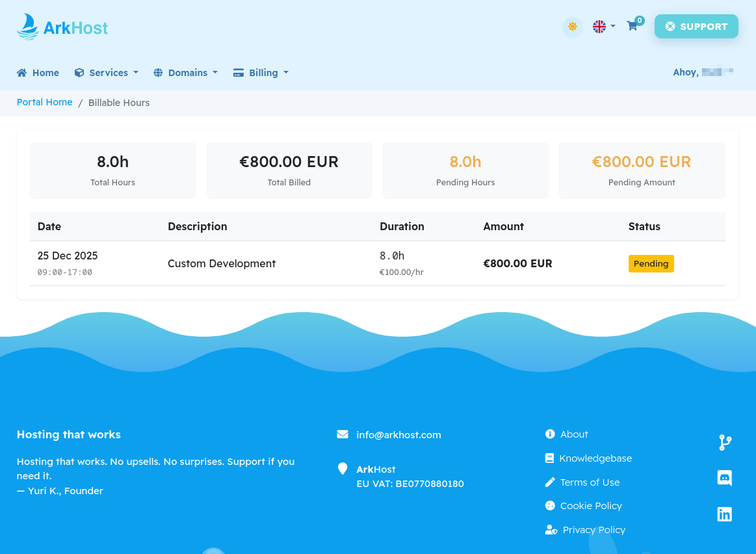Click the Pending status badge
The height and width of the screenshot is (554, 756).
(651, 263)
